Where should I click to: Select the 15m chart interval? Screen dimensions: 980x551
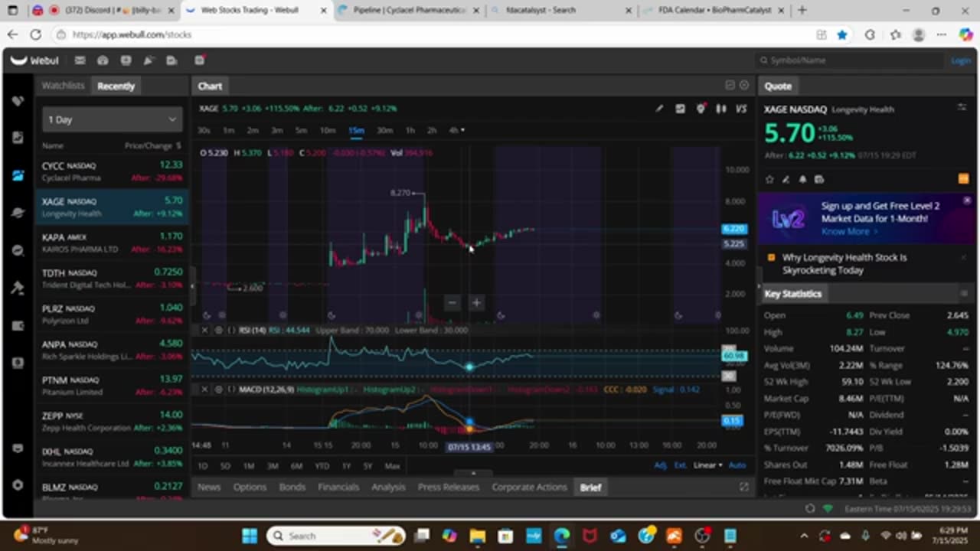357,131
